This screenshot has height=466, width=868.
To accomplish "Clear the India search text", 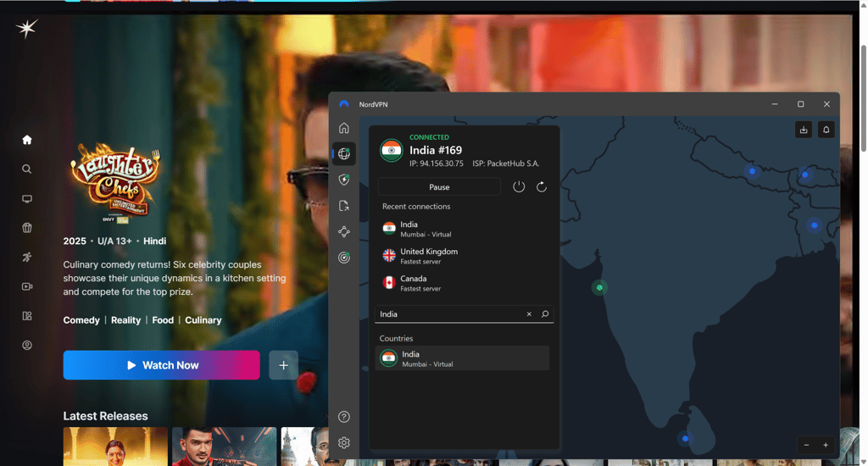I will tap(529, 313).
